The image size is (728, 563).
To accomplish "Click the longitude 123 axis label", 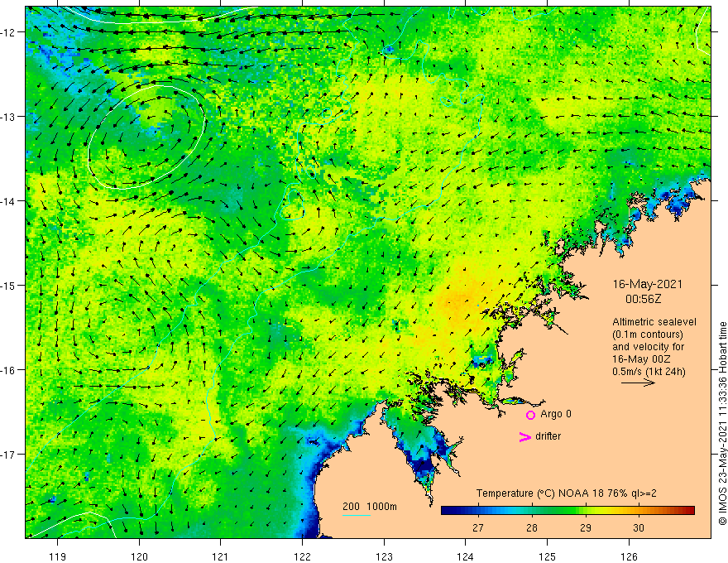I will tap(384, 556).
